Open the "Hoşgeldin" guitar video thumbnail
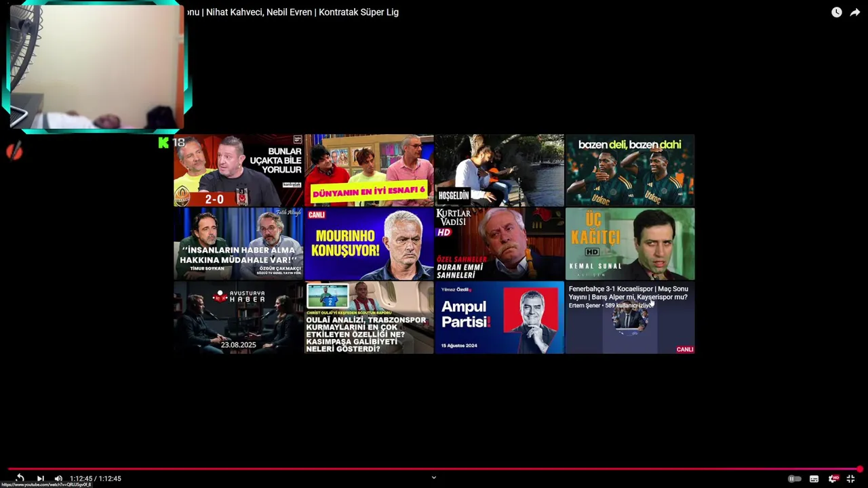Image resolution: width=868 pixels, height=488 pixels. tap(499, 170)
